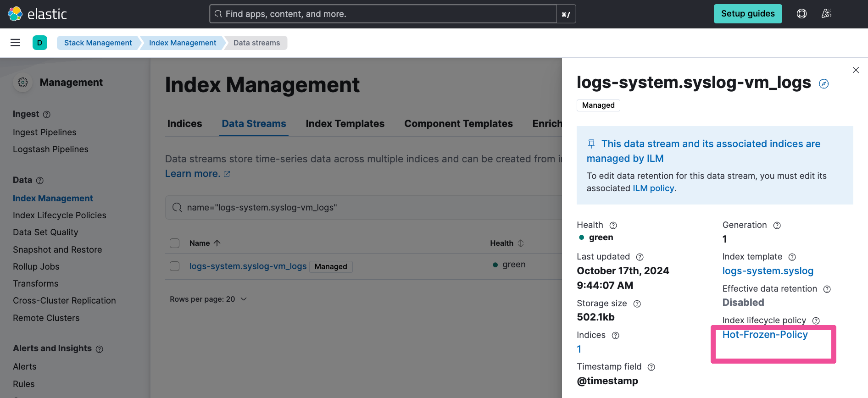Click the Elastic logo

coord(37,14)
